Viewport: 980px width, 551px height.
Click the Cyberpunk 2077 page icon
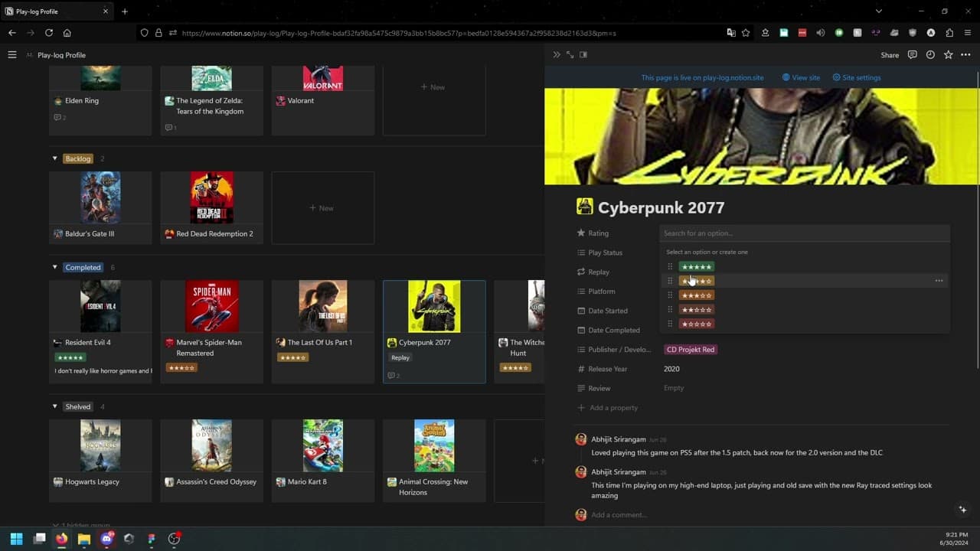(x=585, y=207)
